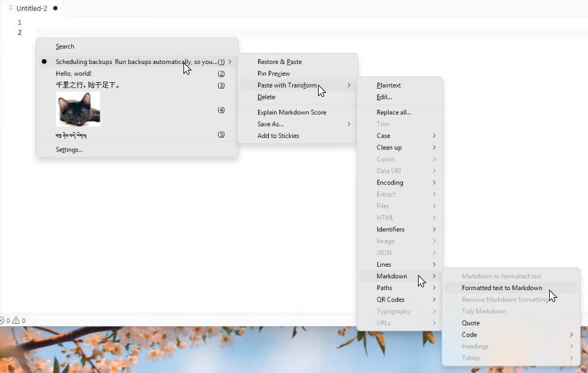588x373 pixels.
Task: Select the Chinese text clipboard entry (3)
Action: click(137, 85)
